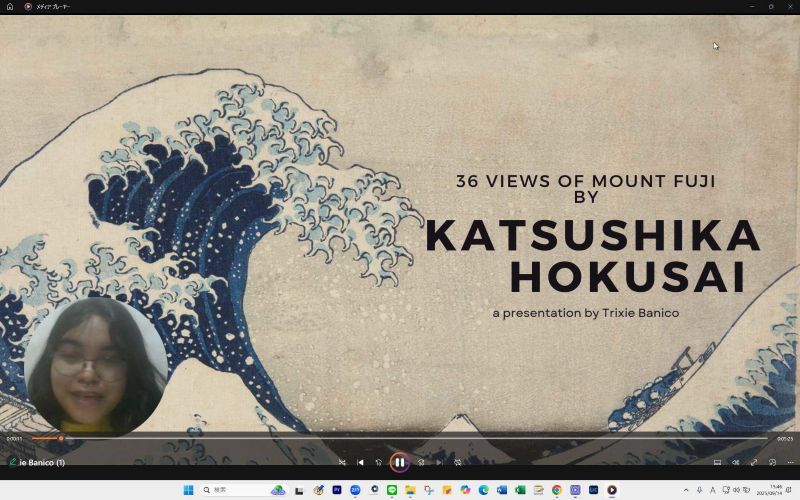Screen dimensions: 800x500
Task: Click the far end of the seek bar
Action: click(765, 438)
